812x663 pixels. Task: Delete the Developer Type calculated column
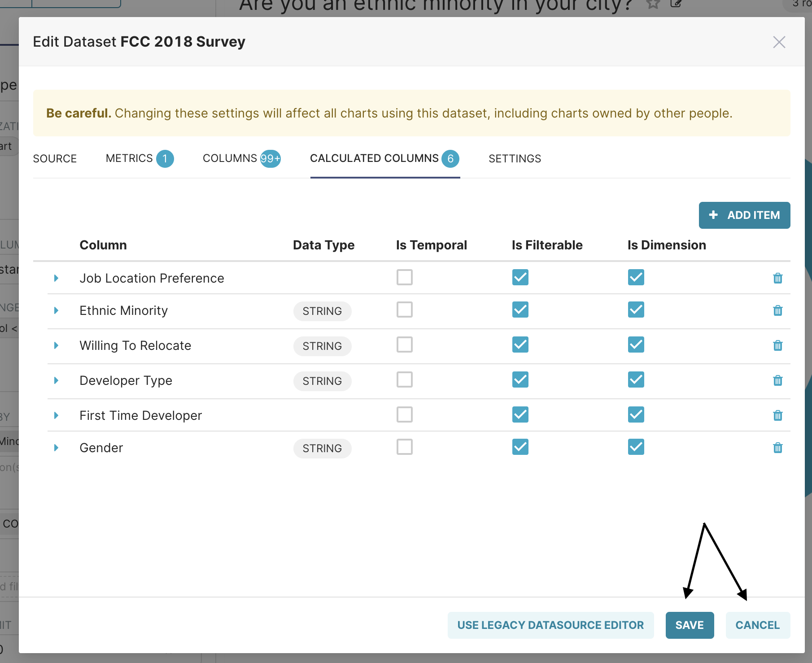coord(778,380)
